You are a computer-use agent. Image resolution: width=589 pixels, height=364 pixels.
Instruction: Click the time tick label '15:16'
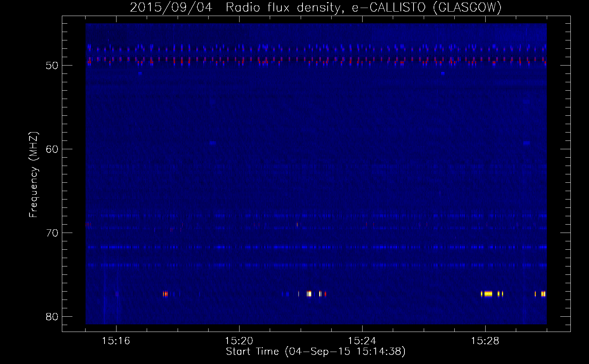click(116, 341)
